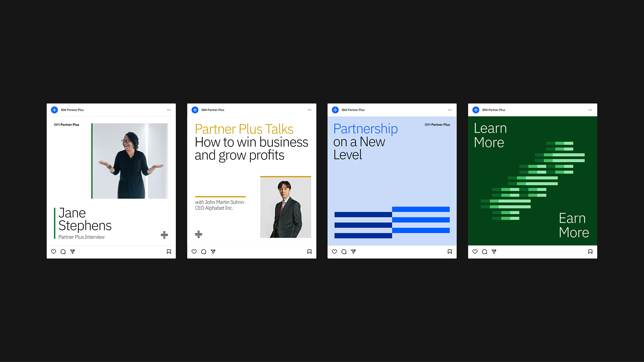This screenshot has height=362, width=644.
Task: Click the "CEO Alphabet Inc." line
Action: point(214,208)
